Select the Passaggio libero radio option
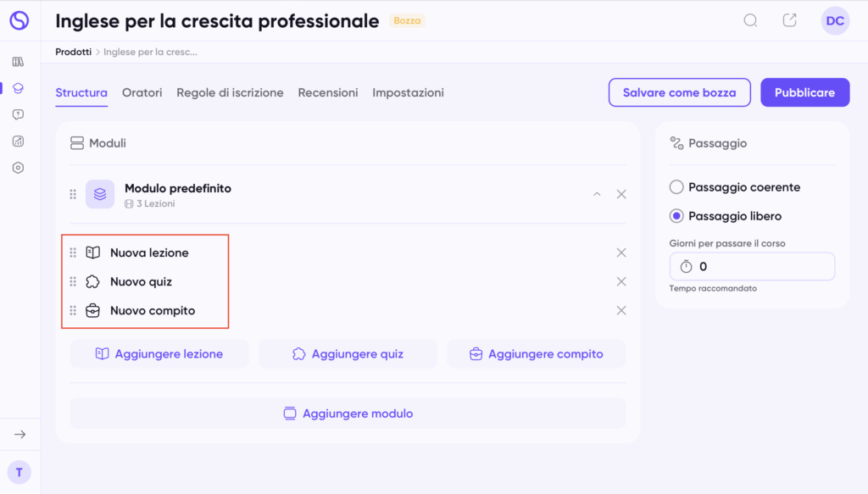The width and height of the screenshot is (868, 494). [676, 216]
